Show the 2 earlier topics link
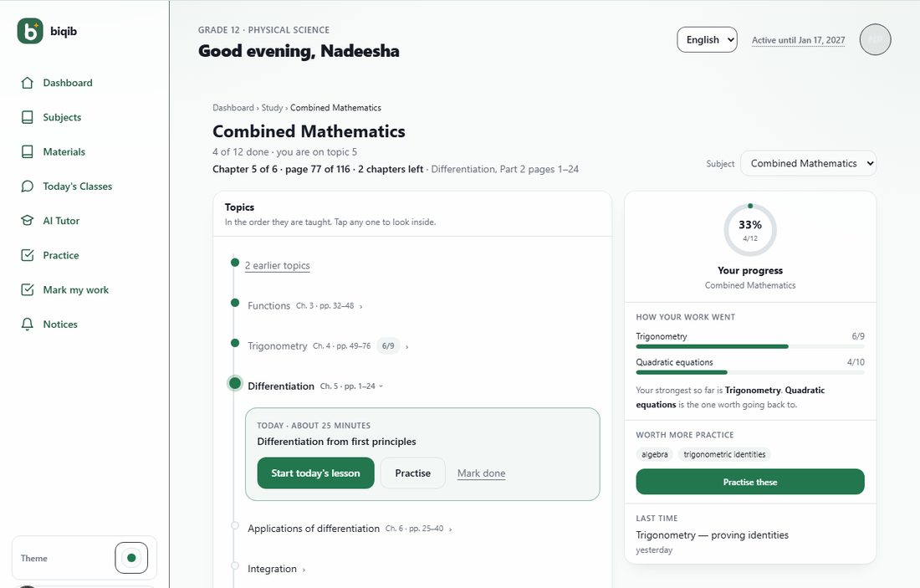Screen dimensions: 920x588 [277, 265]
